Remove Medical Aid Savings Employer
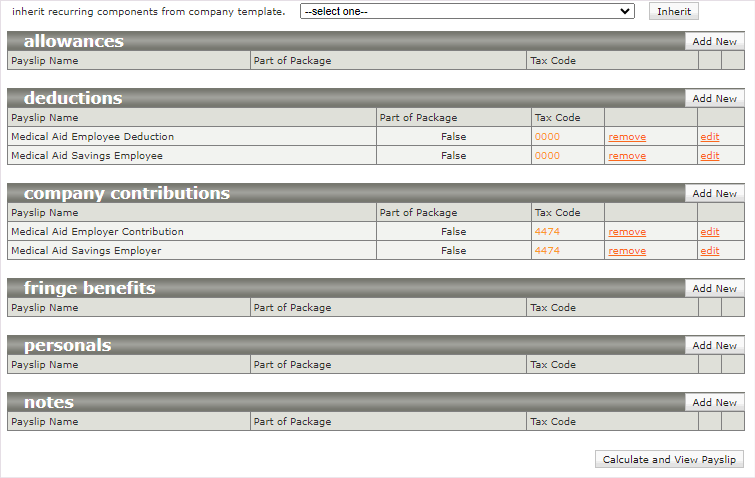 coord(627,251)
